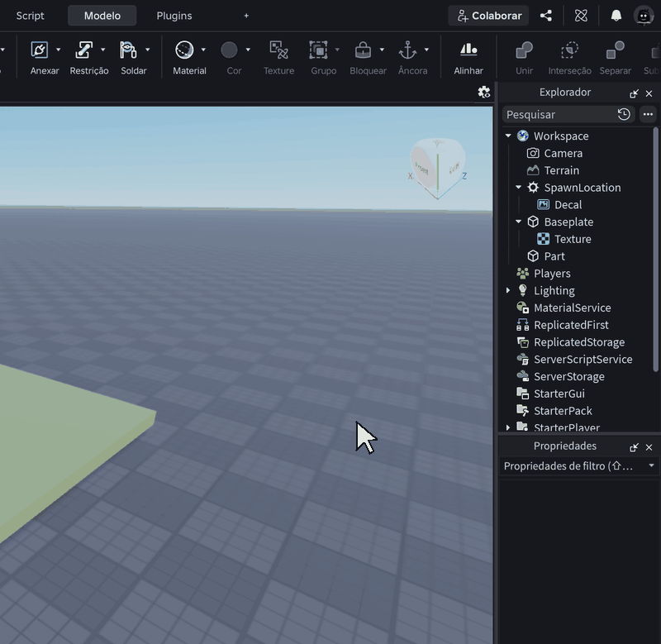Open the Material dropdown arrow

[x=203, y=50]
